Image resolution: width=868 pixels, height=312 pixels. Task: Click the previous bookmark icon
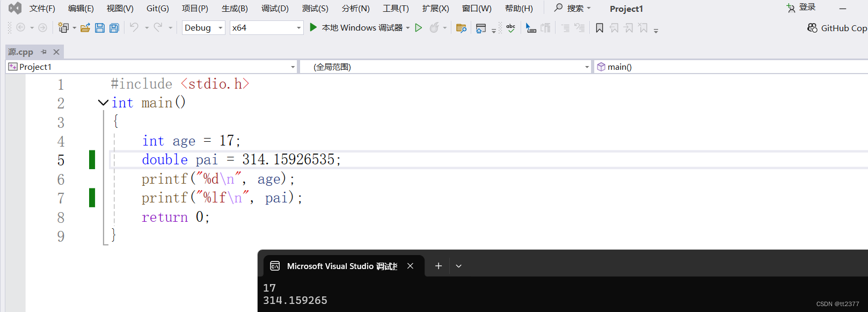click(614, 27)
